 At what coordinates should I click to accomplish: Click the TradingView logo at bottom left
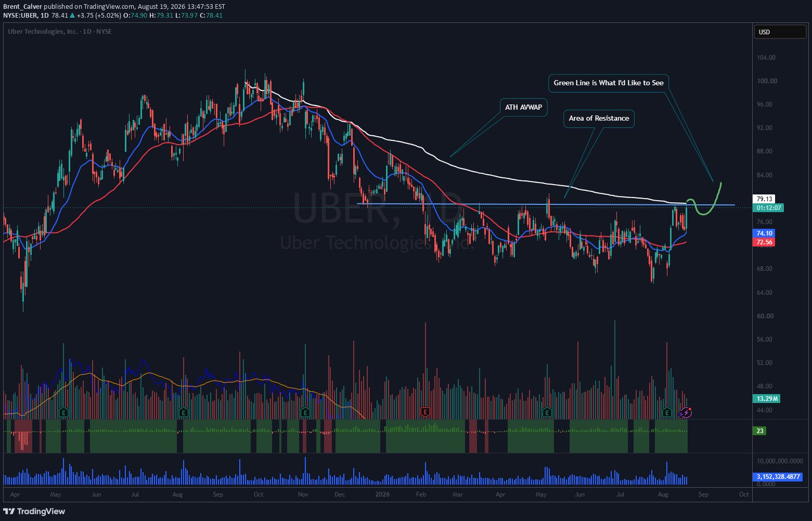point(34,511)
